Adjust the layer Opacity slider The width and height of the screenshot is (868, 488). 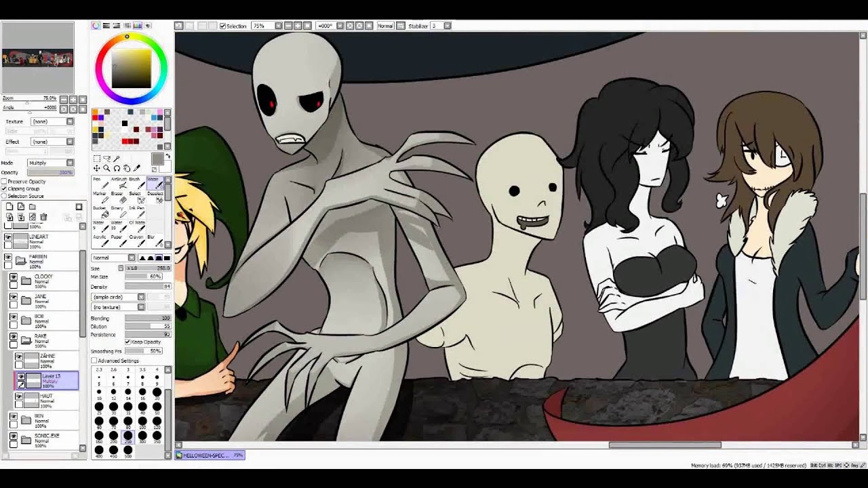(x=50, y=173)
